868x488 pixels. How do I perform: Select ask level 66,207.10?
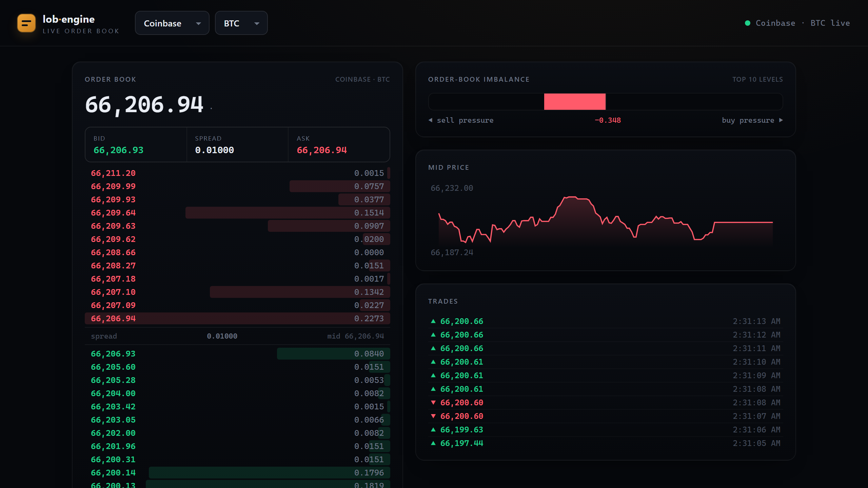[237, 292]
